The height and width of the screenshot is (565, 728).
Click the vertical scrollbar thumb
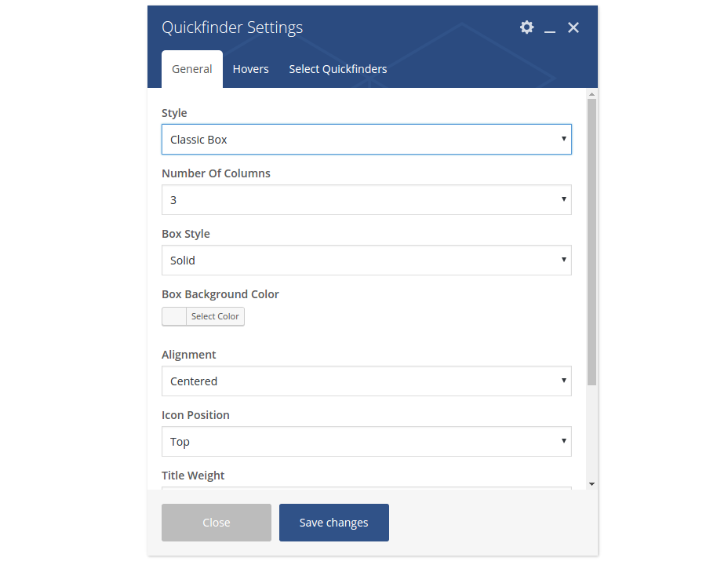click(591, 235)
